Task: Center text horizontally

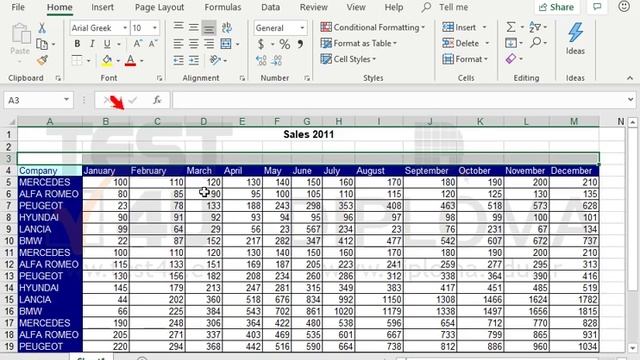Action: tap(194, 44)
